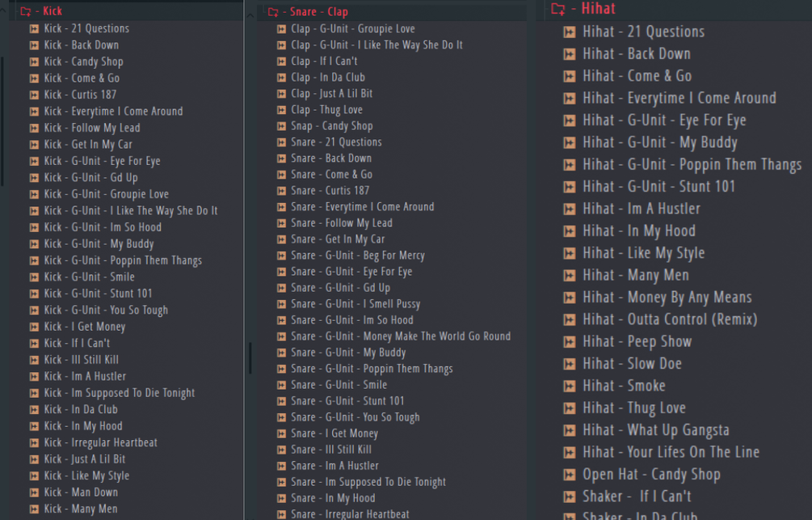
Task: Click the sample icon beside Clap - G-Unit - Groupie Love
Action: click(x=282, y=29)
